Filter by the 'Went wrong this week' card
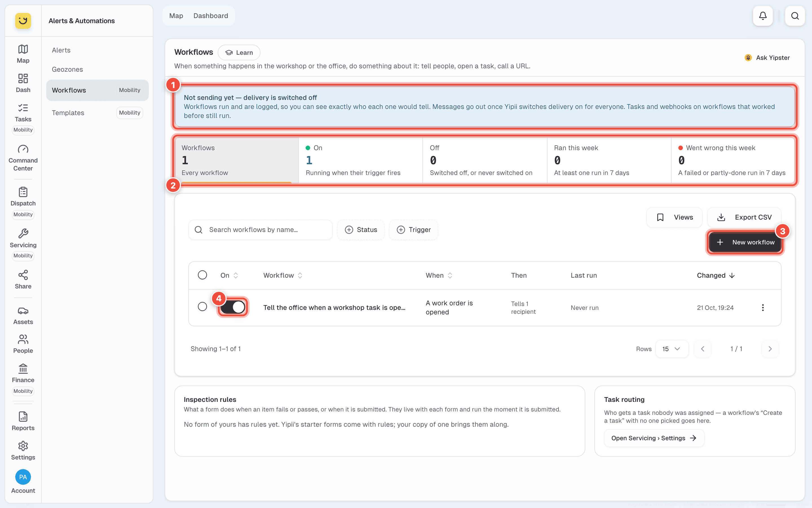This screenshot has height=508, width=812. tap(733, 160)
